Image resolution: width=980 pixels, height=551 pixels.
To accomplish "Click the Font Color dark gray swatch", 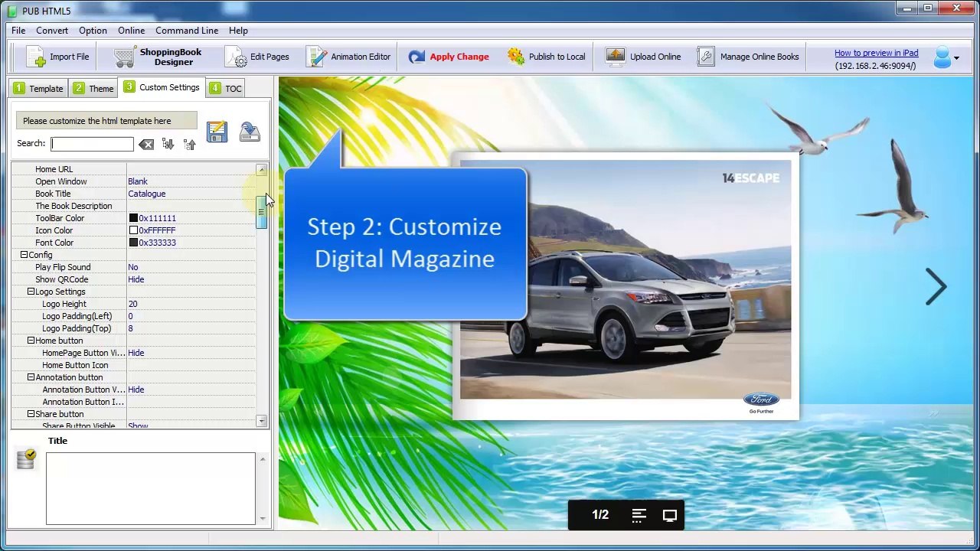I will pyautogui.click(x=133, y=243).
